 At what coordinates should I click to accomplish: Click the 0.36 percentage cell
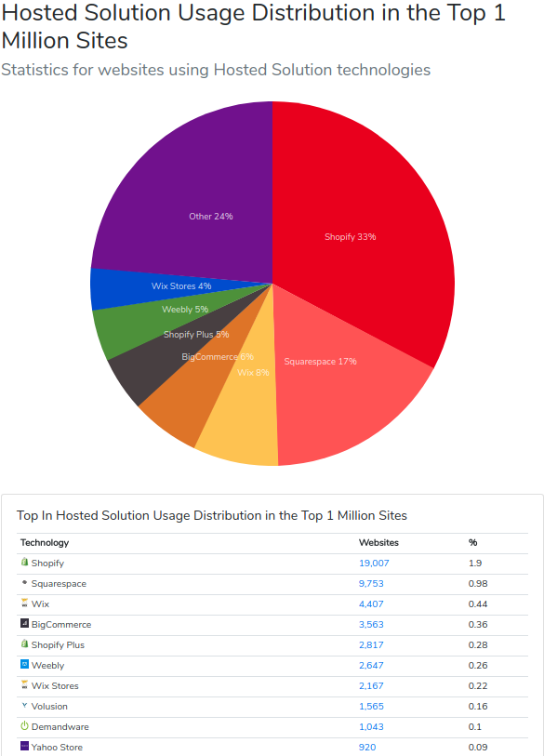coord(478,624)
